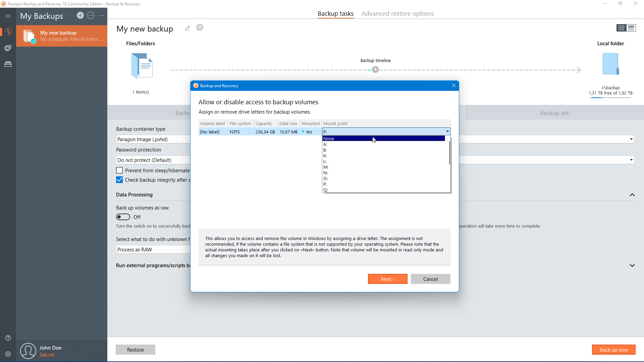Open the Backup set tab
Viewport: 644px width, 362px height.
(554, 113)
